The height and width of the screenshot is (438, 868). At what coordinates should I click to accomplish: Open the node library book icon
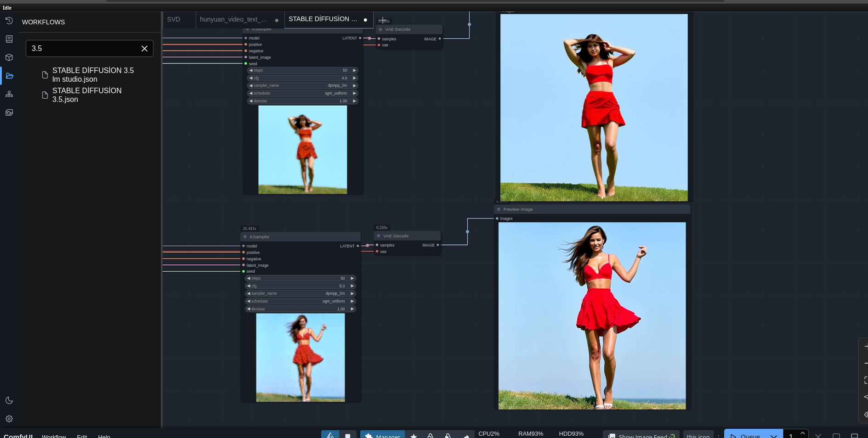point(9,39)
